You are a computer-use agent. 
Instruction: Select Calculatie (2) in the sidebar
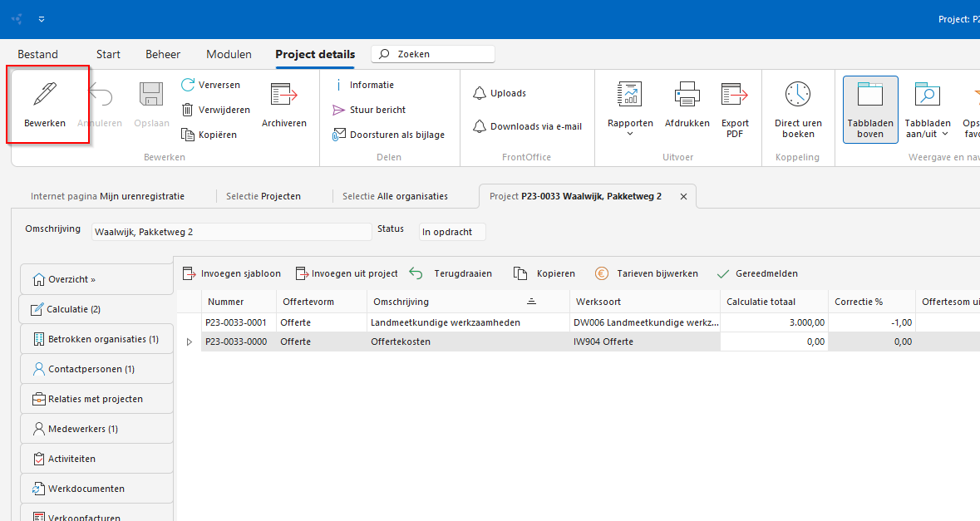click(97, 309)
